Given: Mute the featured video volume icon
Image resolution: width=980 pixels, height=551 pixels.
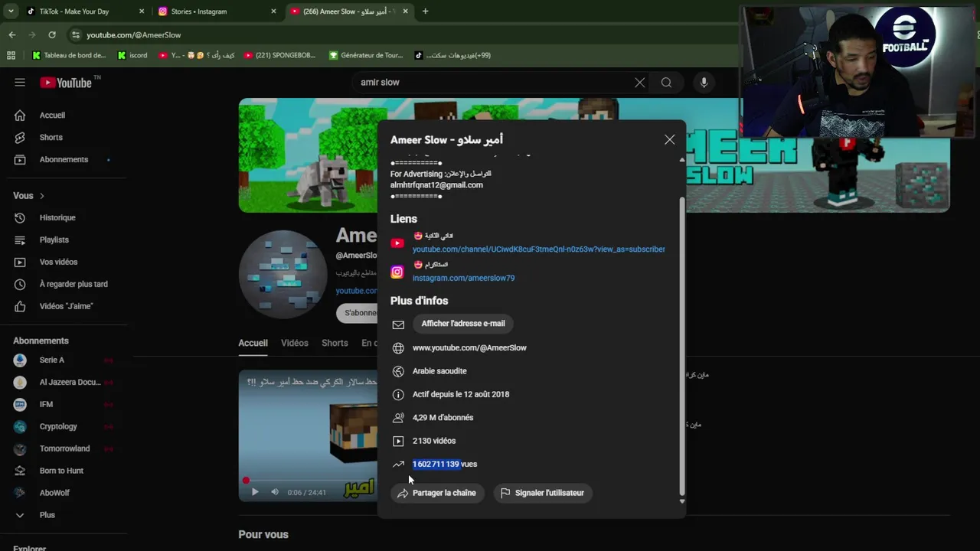Looking at the screenshot, I should coord(275,492).
